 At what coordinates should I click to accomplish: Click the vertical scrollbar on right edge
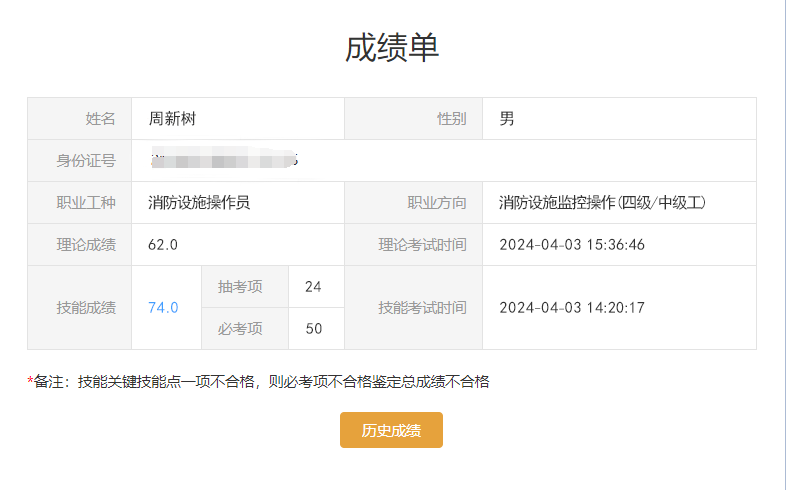[781, 245]
